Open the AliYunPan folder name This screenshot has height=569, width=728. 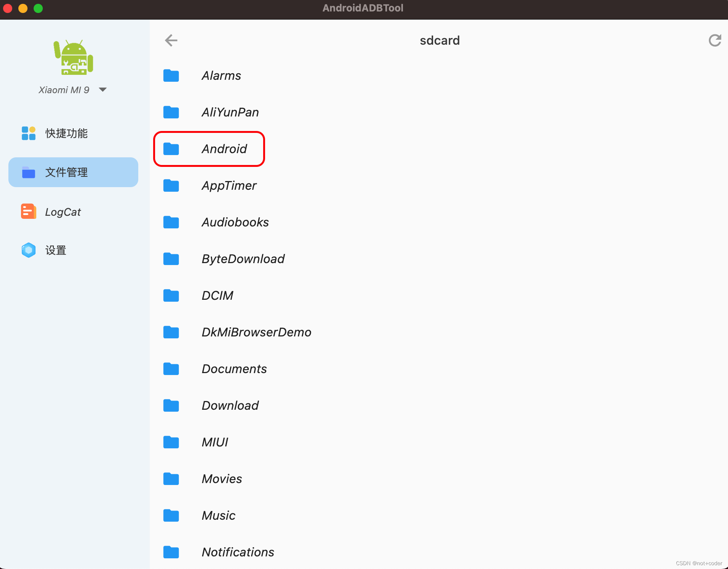[230, 112]
